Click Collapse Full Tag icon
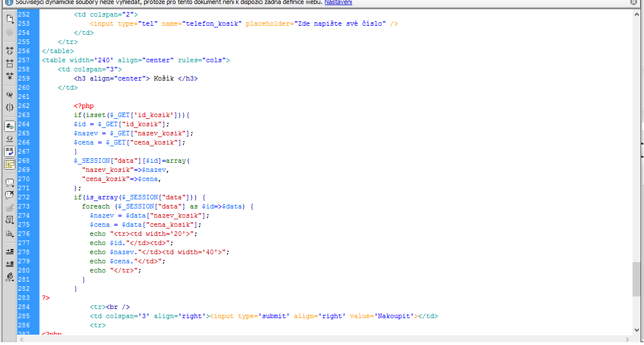This screenshot has height=345, width=644. pos(9,51)
